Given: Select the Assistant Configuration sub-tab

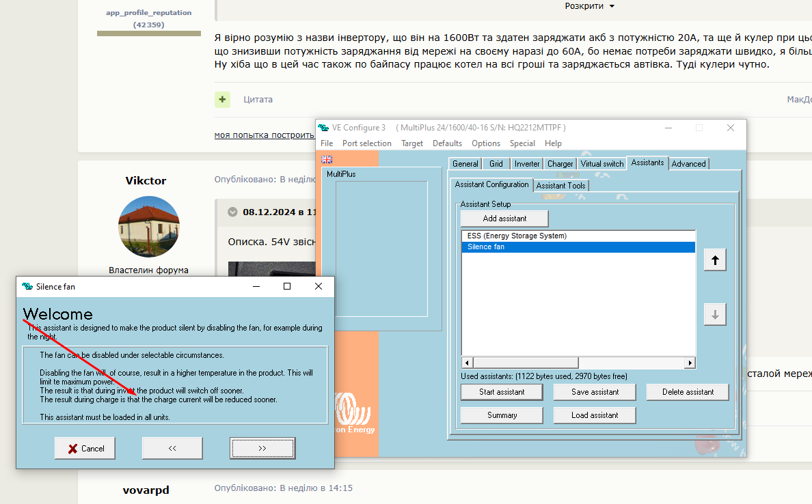Looking at the screenshot, I should pos(491,184).
